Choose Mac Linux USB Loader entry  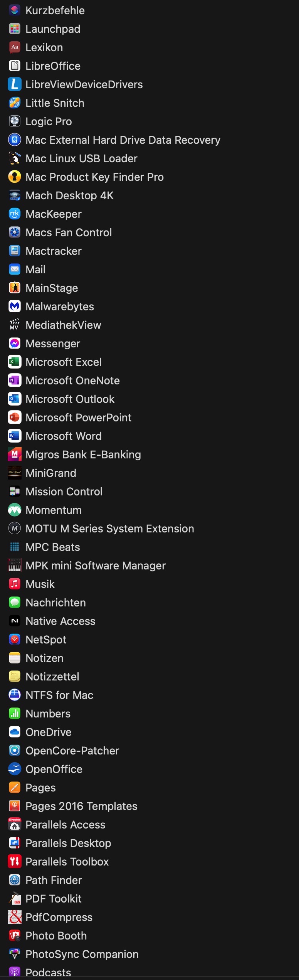[x=81, y=158]
